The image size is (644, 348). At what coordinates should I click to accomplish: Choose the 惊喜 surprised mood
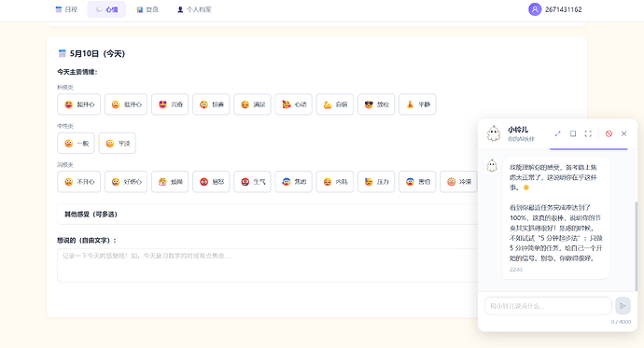click(211, 104)
